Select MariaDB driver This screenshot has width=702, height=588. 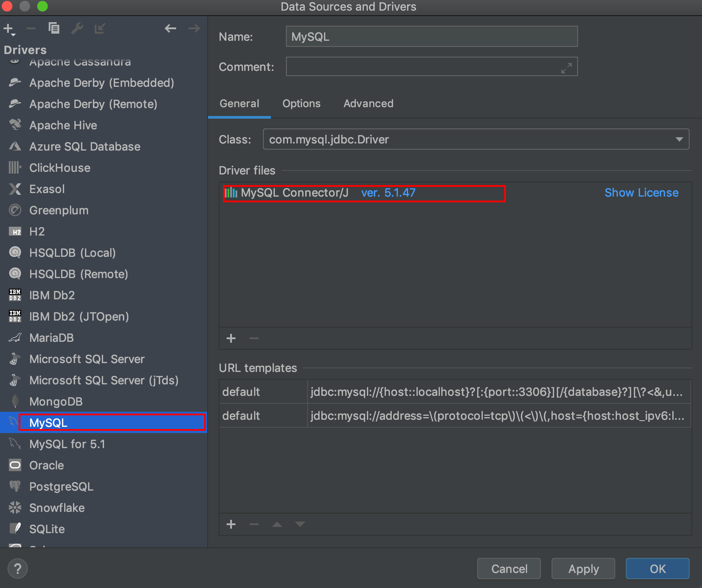pyautogui.click(x=104, y=337)
